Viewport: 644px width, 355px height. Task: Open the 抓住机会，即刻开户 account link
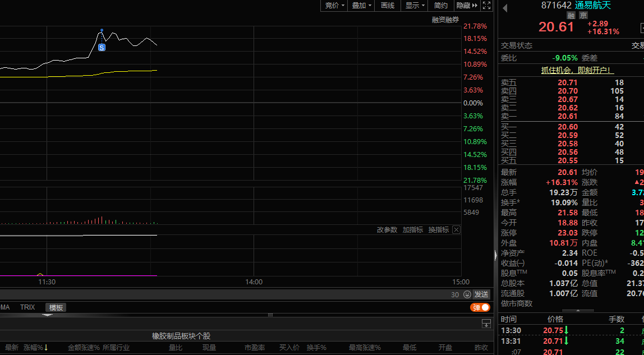577,70
